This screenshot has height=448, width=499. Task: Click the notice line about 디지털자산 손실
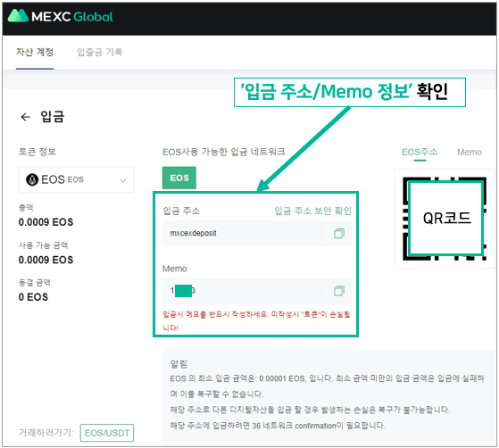click(310, 410)
